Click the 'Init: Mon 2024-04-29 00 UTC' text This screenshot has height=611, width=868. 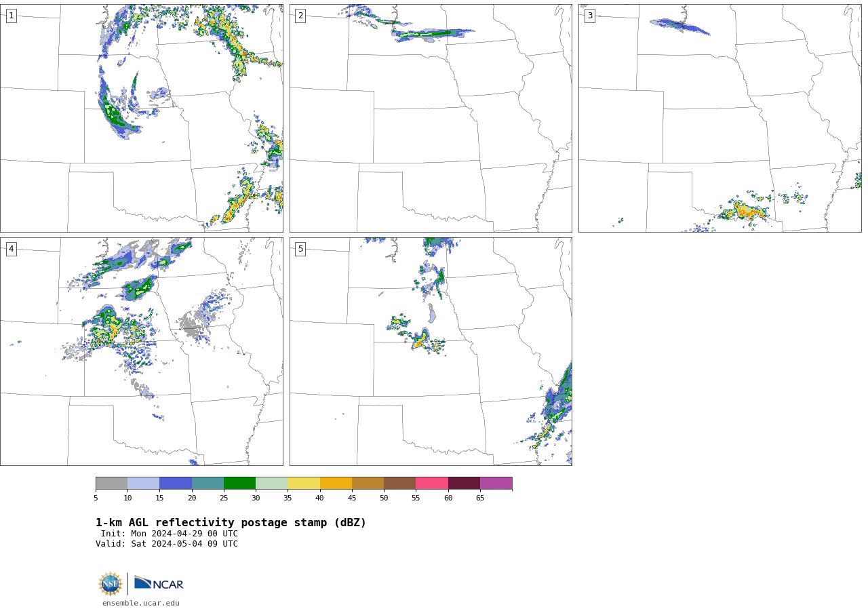[170, 534]
